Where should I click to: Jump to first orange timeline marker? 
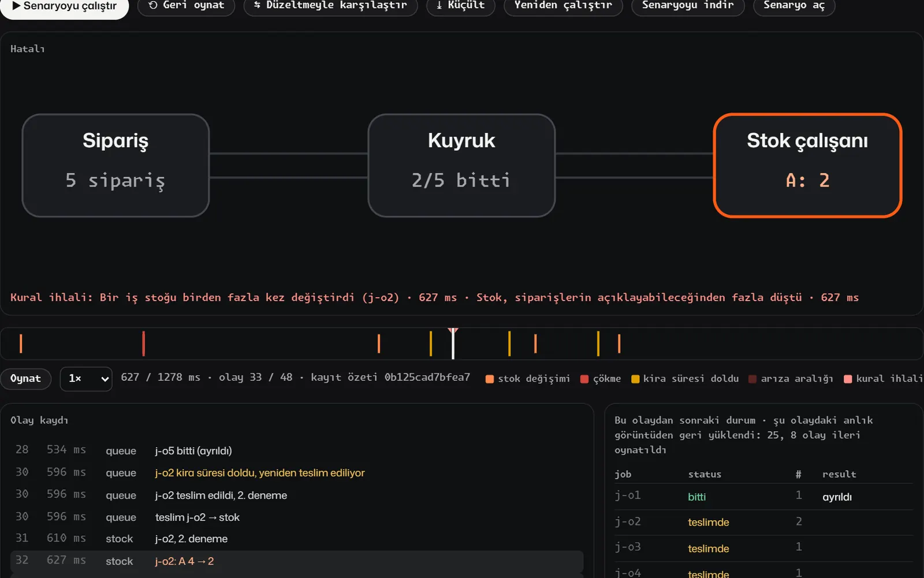coord(21,343)
